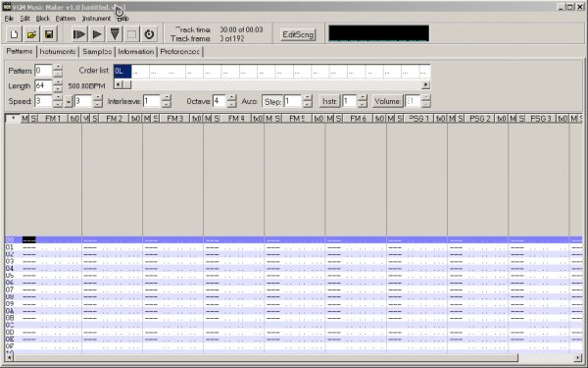The image size is (588, 368).
Task: Mute the PSG 2 channel
Action: point(452,119)
